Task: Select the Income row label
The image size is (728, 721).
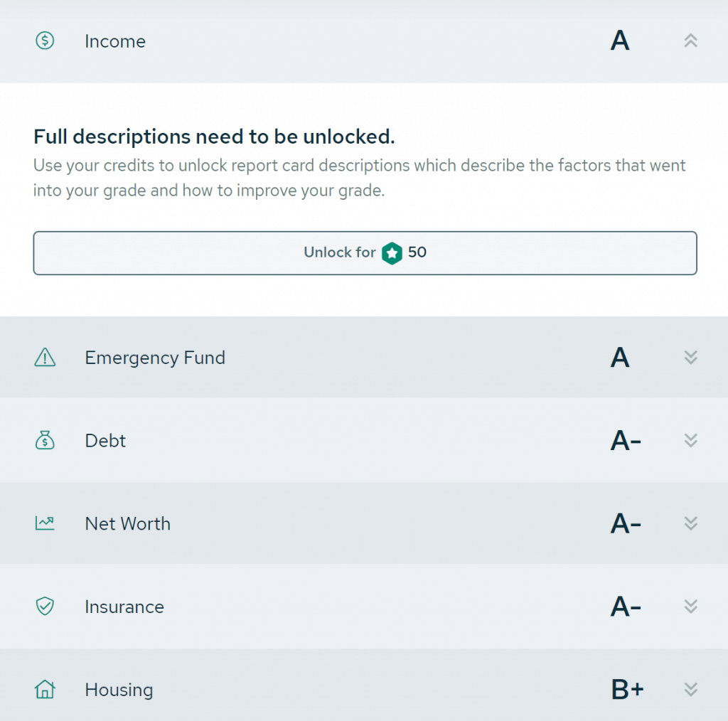Action: 115,41
